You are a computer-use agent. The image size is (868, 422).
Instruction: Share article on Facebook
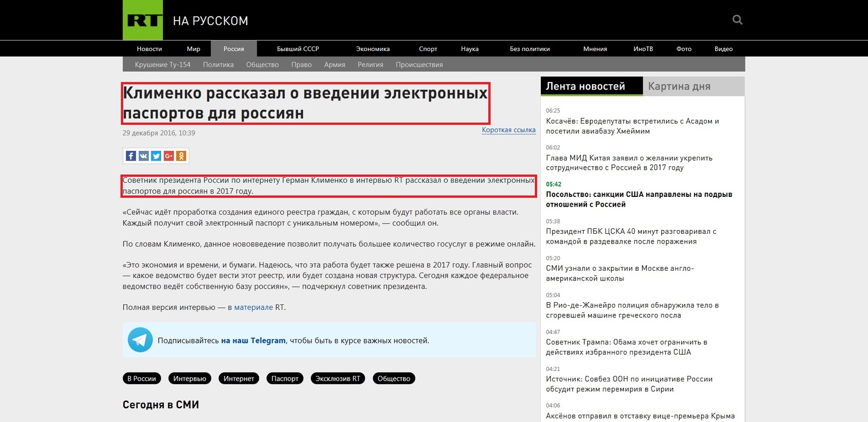(x=131, y=156)
